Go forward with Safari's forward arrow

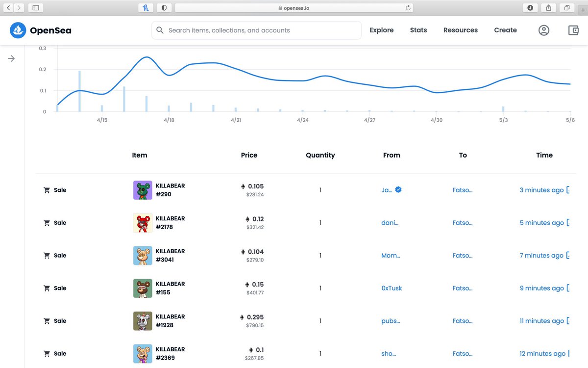pyautogui.click(x=19, y=8)
